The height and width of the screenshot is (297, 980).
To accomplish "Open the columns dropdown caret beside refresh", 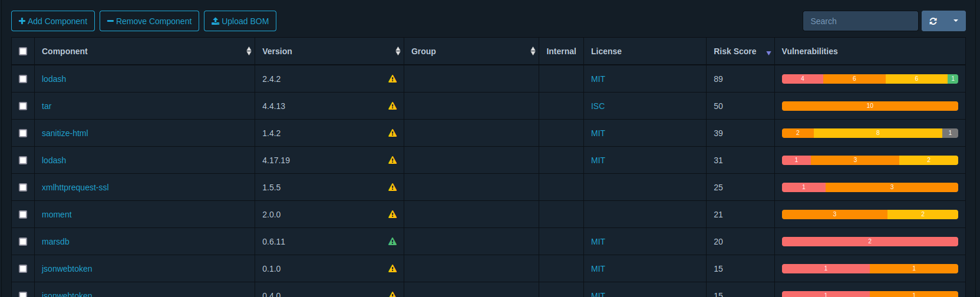I will click(x=955, y=21).
